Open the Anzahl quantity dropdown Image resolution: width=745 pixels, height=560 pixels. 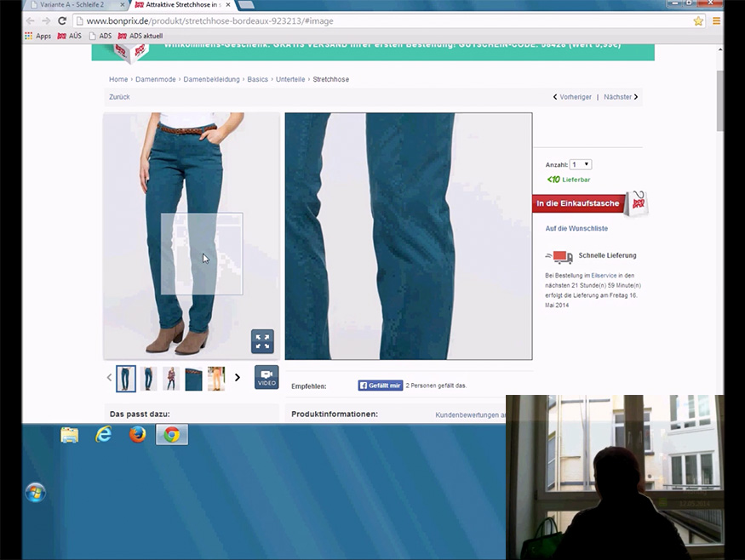coord(581,164)
